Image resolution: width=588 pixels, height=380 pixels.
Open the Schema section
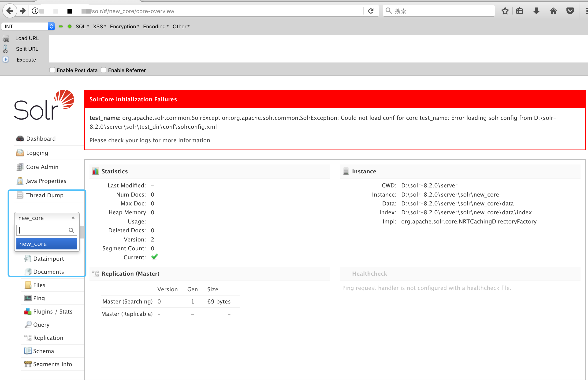coord(44,351)
